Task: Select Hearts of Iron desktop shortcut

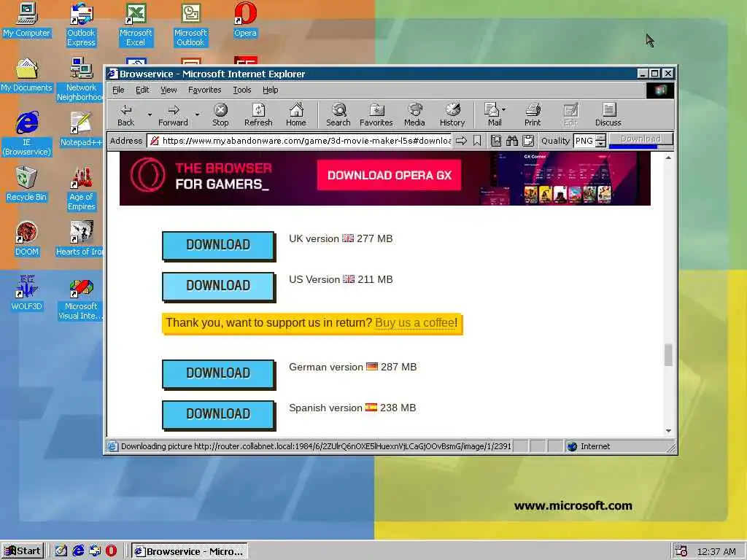Action: click(80, 238)
